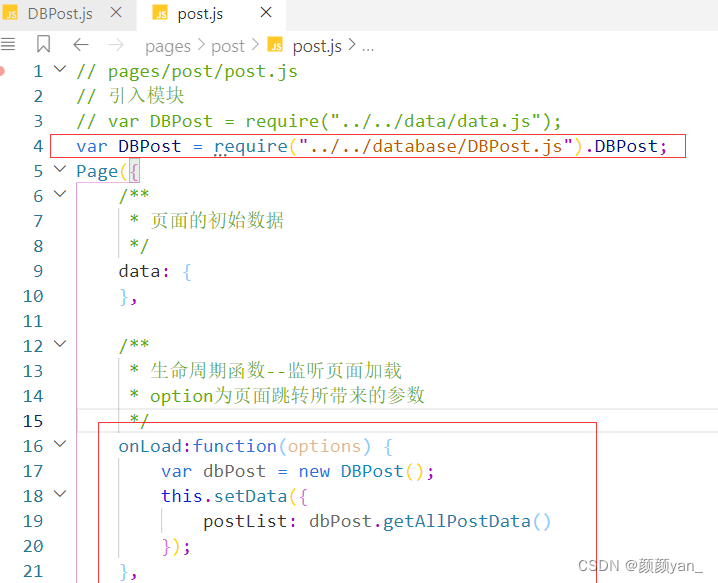
Task: Click line number 11 in gutter
Action: coord(33,321)
